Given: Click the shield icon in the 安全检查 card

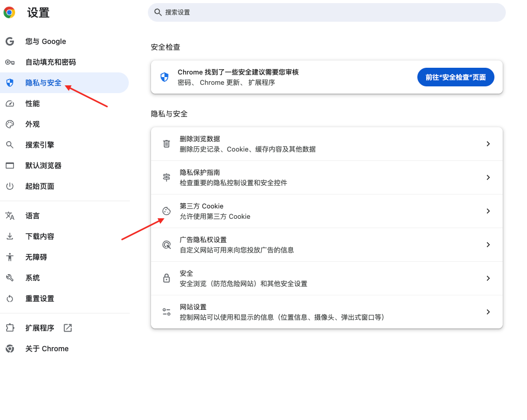Looking at the screenshot, I should (x=164, y=77).
